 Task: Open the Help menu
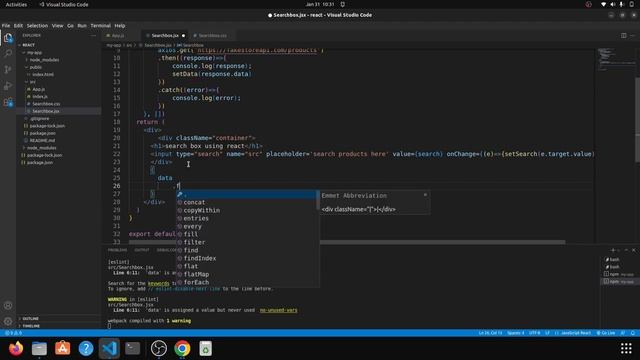pos(120,25)
